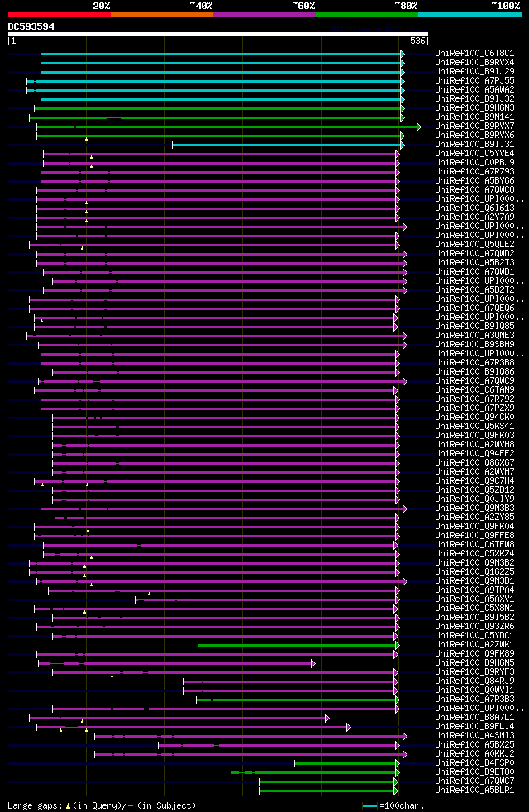This screenshot has height=812, width=529.
Task: Choose the UniRef100_A5BYG6 hit label
Action: 474,181
